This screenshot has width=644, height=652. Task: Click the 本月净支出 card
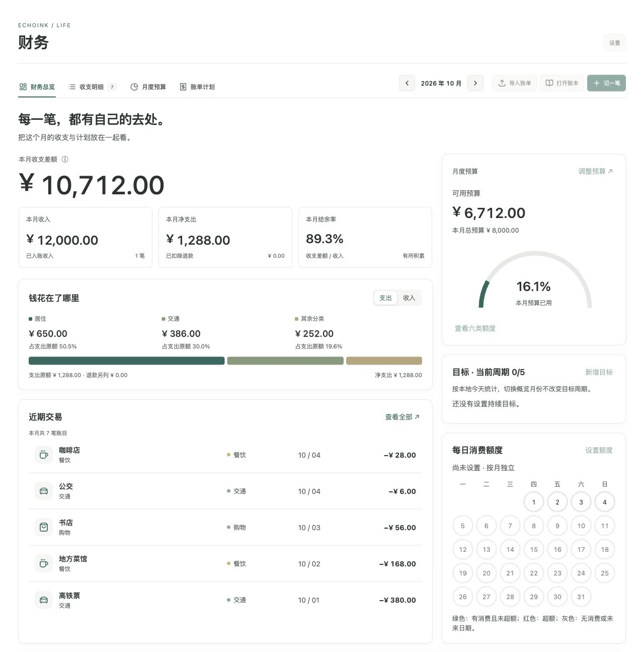(x=225, y=237)
